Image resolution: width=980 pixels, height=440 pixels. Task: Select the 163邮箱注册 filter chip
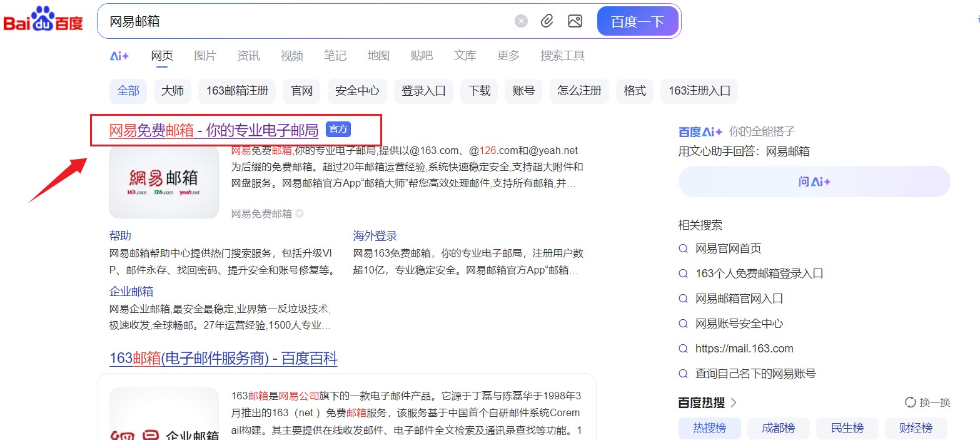tap(237, 91)
